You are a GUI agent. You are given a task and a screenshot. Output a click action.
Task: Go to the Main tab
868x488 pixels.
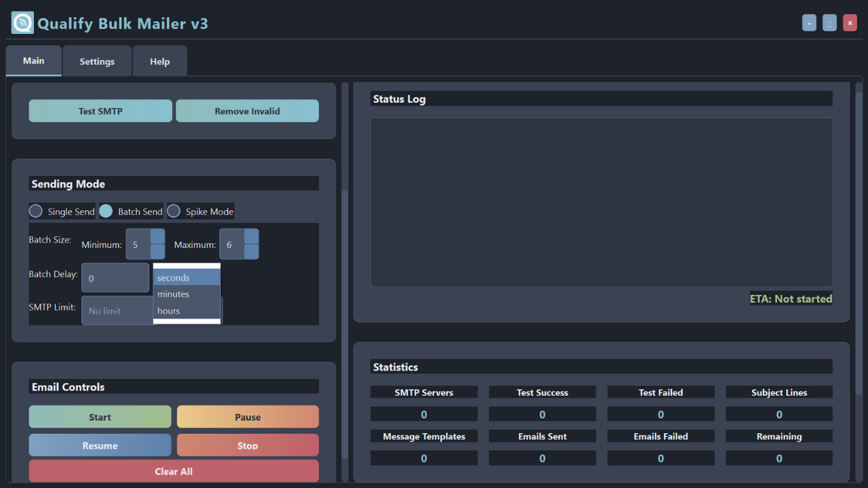[x=34, y=61]
